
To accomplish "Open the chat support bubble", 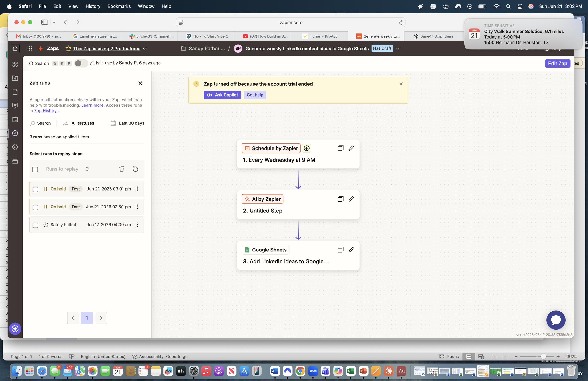I will click(556, 320).
